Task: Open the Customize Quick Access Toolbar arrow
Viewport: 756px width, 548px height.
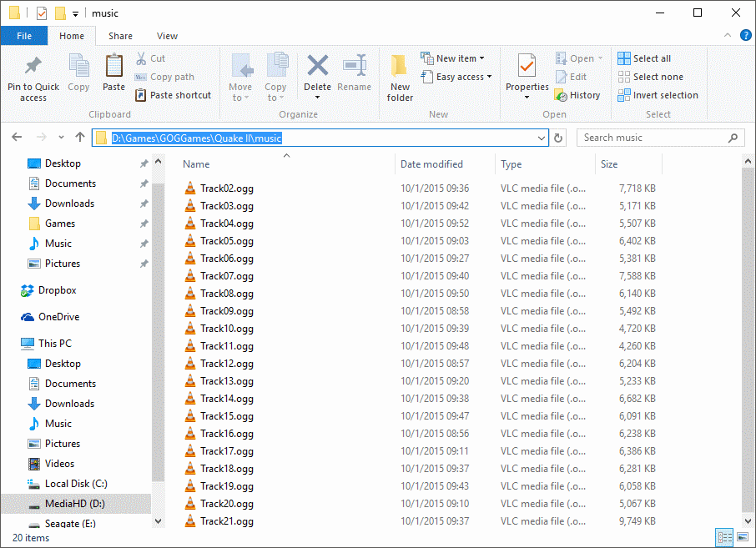Action: coord(75,14)
